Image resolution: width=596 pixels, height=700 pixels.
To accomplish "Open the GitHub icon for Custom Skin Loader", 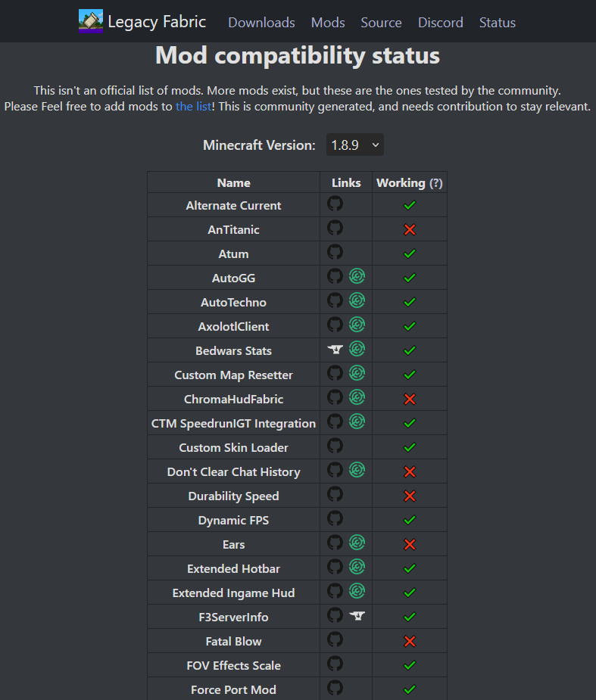I will coord(335,446).
